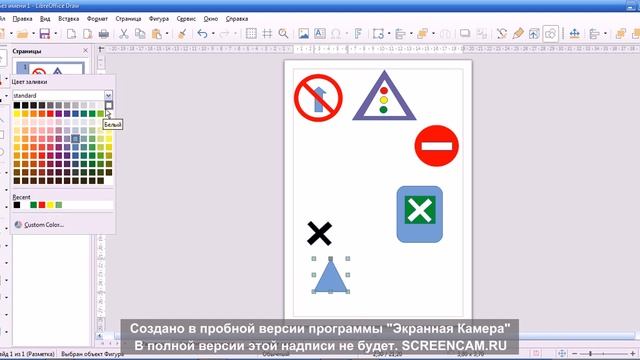Insert a Text Box
The width and height of the screenshot is (640, 360).
320,33
